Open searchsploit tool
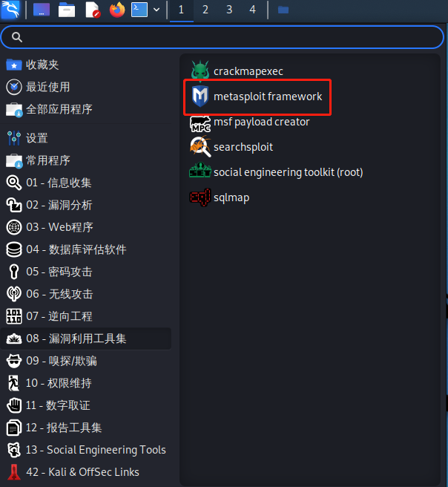Screen dimensions: 448x487 click(x=231, y=147)
